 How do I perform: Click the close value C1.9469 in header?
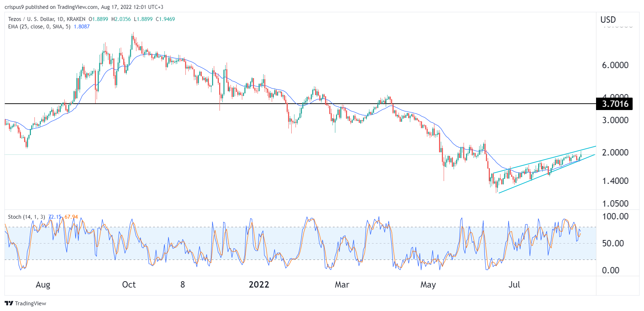click(x=165, y=19)
